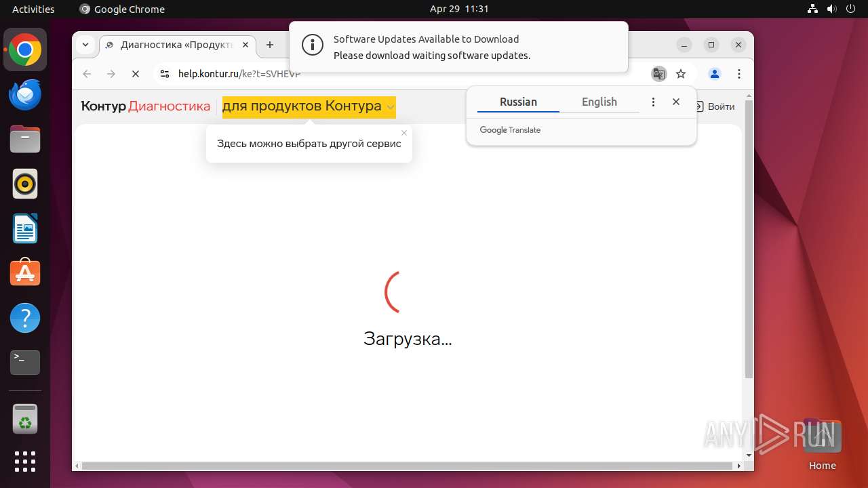
Task: Stop loading the page in Chrome
Action: click(136, 74)
